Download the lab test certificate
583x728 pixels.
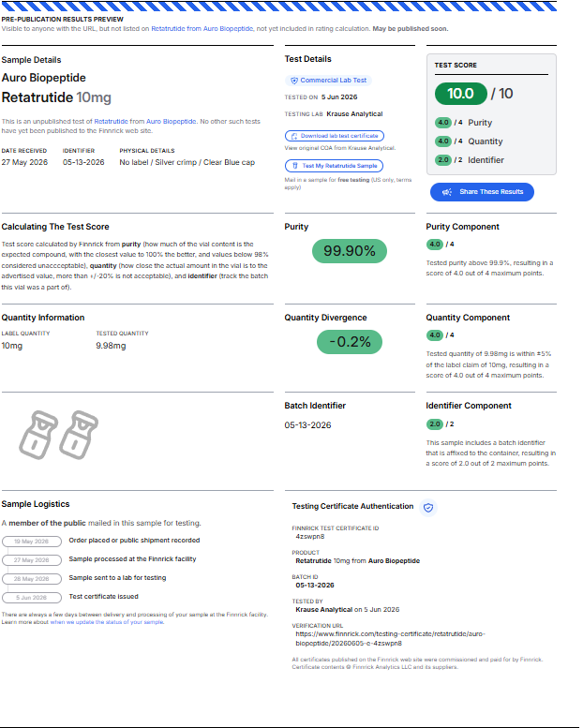(335, 136)
